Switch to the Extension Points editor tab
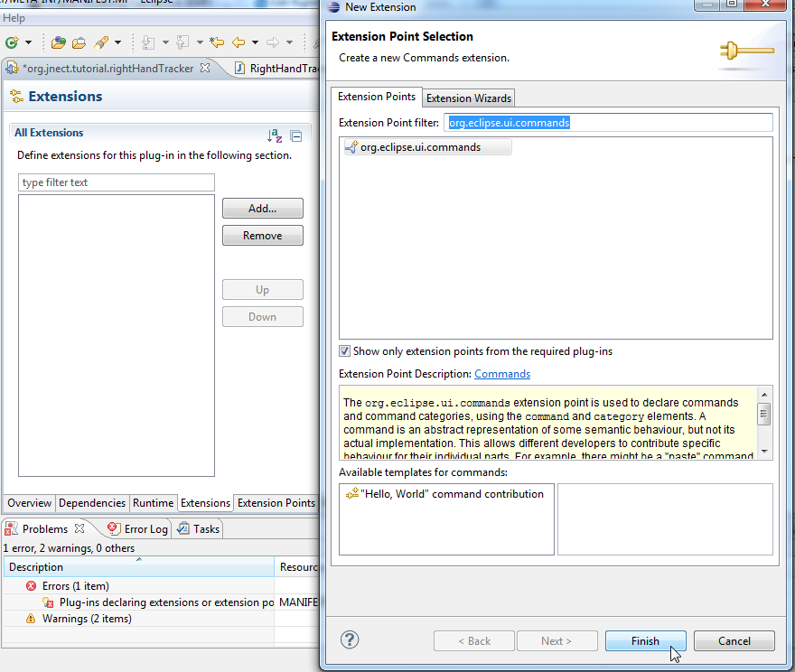The image size is (795, 672). pyautogui.click(x=276, y=503)
